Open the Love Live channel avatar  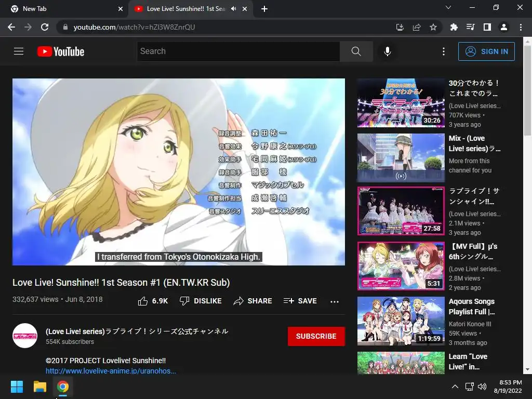[x=25, y=336]
